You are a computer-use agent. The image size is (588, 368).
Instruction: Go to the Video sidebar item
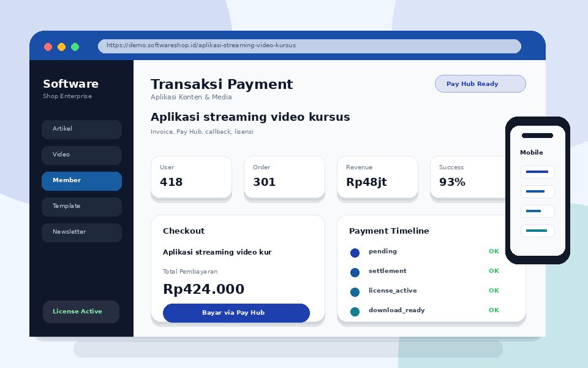click(x=81, y=155)
